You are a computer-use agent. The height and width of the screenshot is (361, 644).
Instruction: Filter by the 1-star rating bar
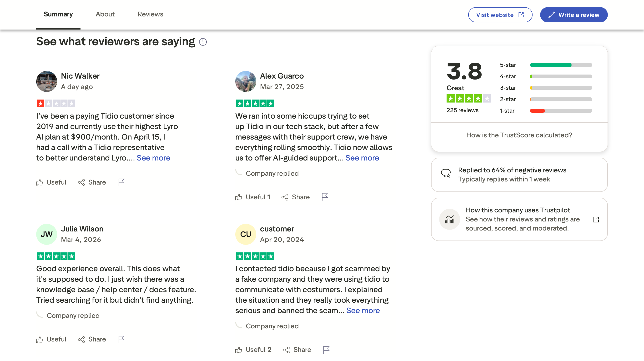(561, 111)
